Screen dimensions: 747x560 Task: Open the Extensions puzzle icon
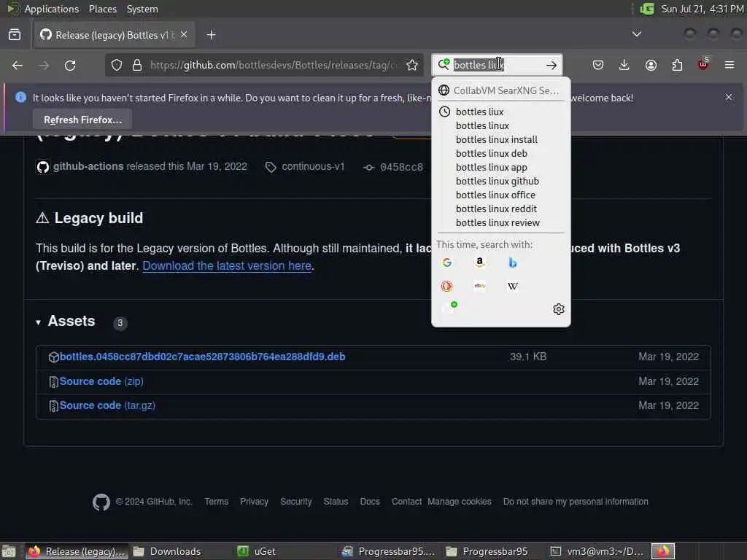[677, 65]
